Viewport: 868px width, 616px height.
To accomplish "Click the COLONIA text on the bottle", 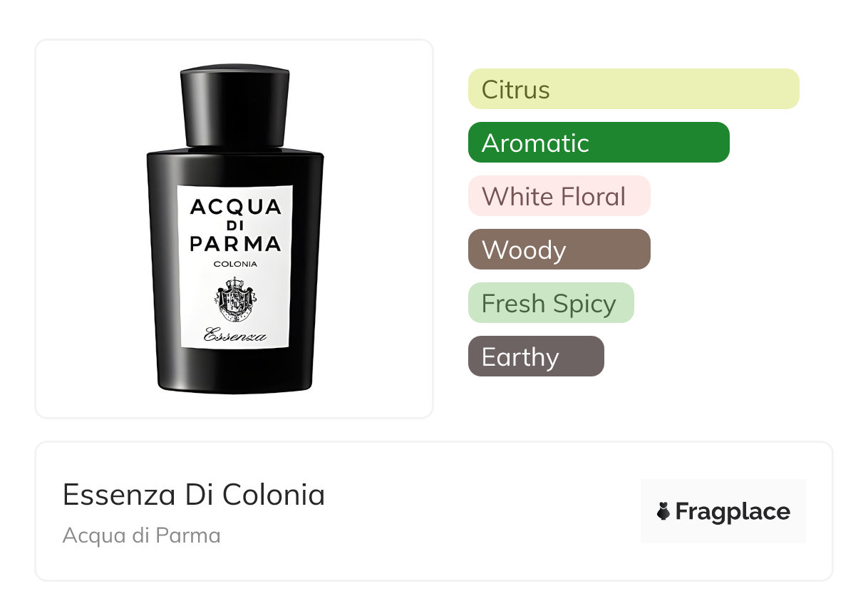I will (235, 265).
